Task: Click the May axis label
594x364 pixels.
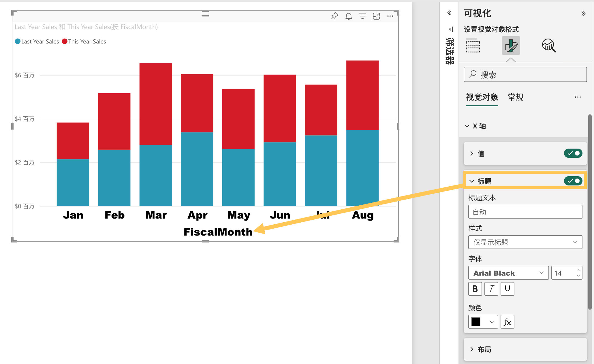Action: [239, 215]
